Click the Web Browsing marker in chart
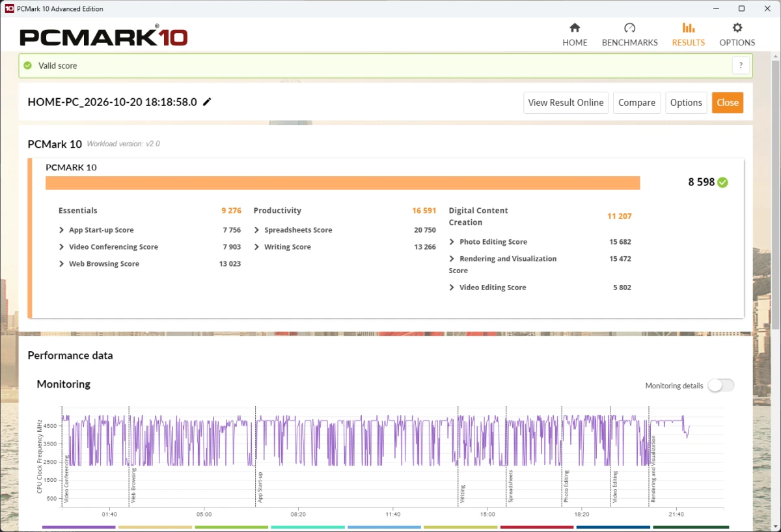This screenshot has height=532, width=781. [x=133, y=485]
